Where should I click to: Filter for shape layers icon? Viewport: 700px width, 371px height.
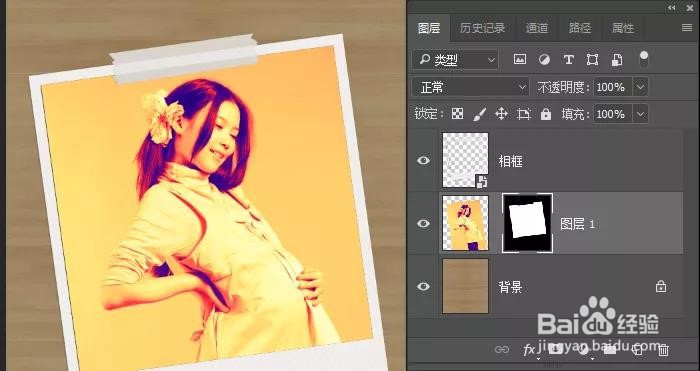coord(592,60)
